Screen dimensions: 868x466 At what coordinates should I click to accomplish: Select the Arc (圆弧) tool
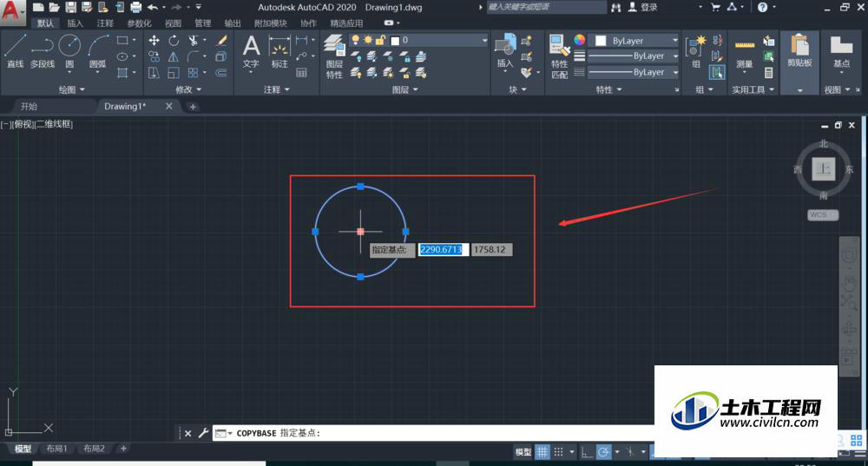[98, 51]
